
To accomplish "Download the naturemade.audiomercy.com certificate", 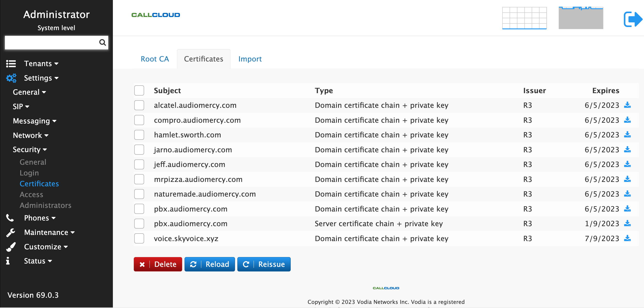I will (x=627, y=194).
